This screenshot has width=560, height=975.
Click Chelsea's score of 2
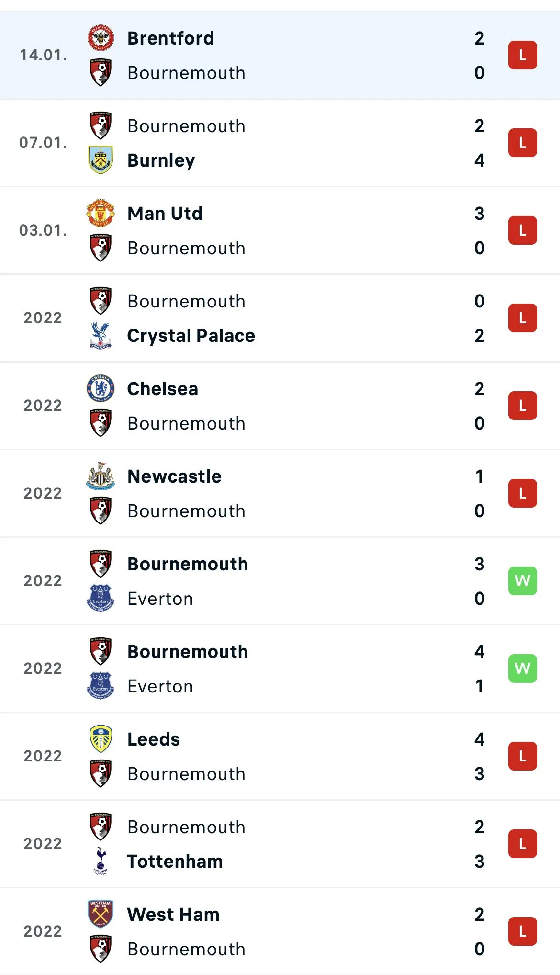[x=479, y=389]
